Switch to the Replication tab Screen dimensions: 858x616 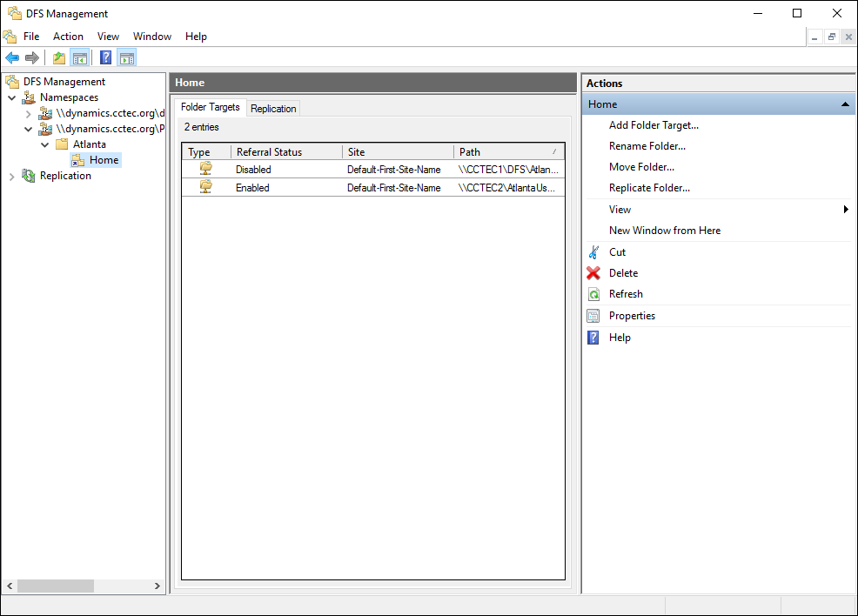coord(273,109)
